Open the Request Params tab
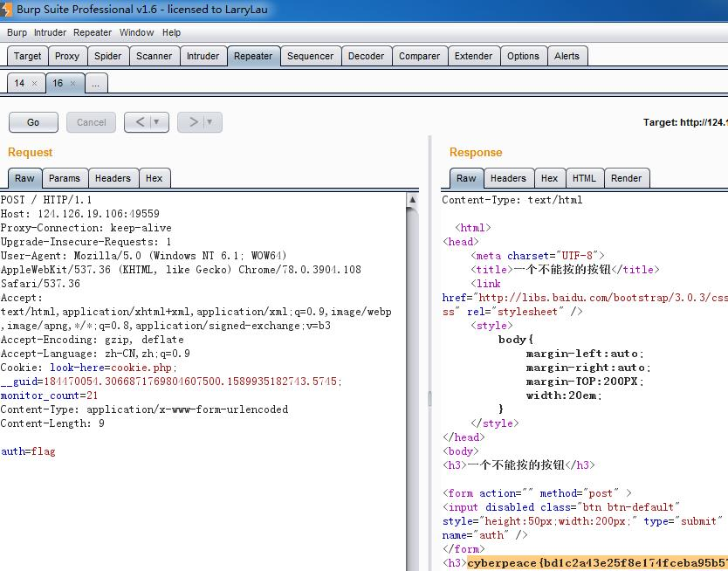The image size is (728, 571). [x=65, y=178]
